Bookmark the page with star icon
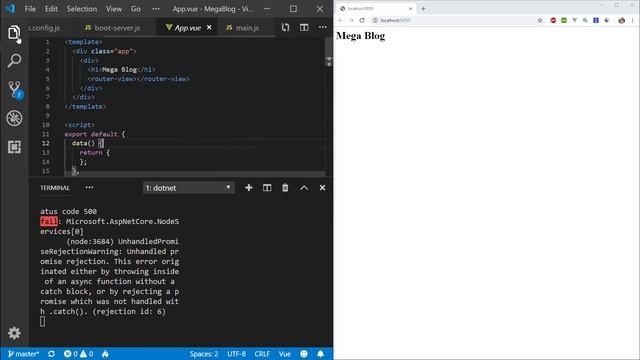The image size is (640, 360). pyautogui.click(x=540, y=20)
